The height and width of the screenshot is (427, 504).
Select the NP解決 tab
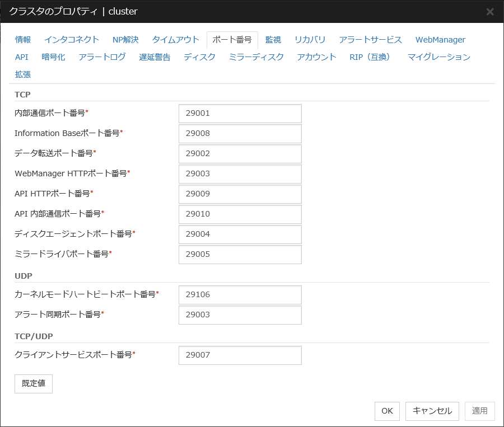pyautogui.click(x=125, y=40)
